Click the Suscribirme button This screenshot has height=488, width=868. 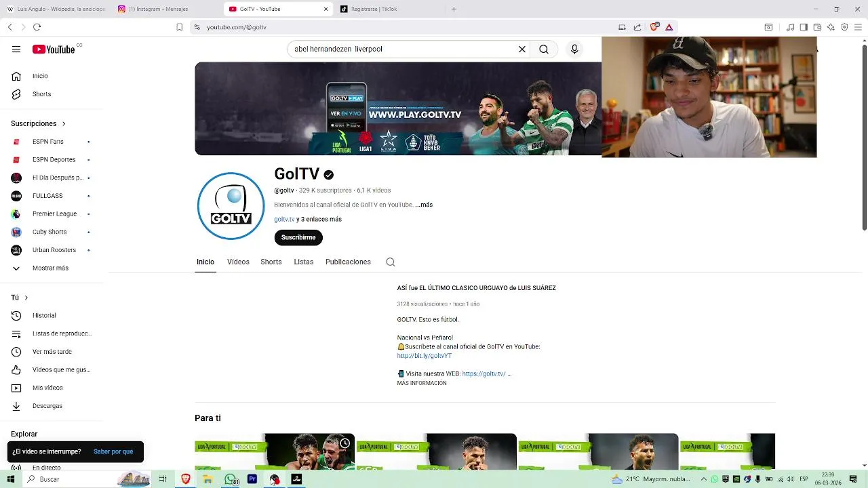pyautogui.click(x=298, y=237)
